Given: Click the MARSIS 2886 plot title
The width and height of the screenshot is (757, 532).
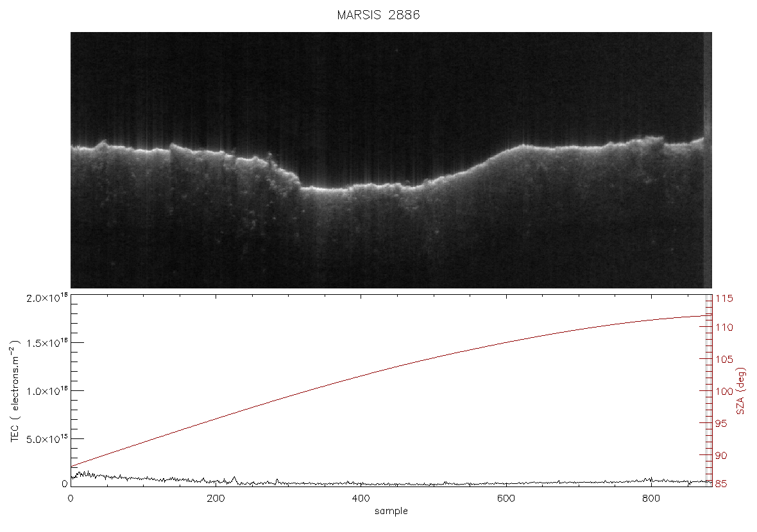Looking at the screenshot, I should tap(378, 15).
